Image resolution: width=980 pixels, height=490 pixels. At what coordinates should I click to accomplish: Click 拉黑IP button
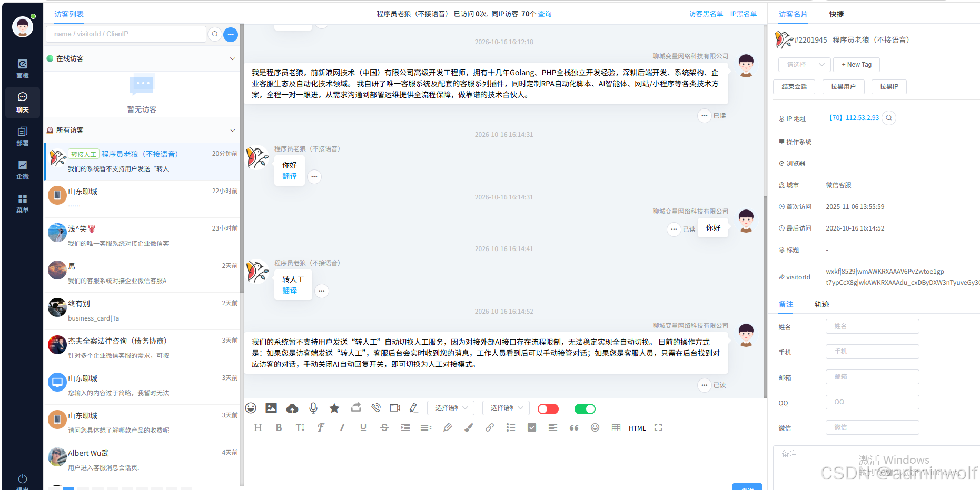point(889,87)
